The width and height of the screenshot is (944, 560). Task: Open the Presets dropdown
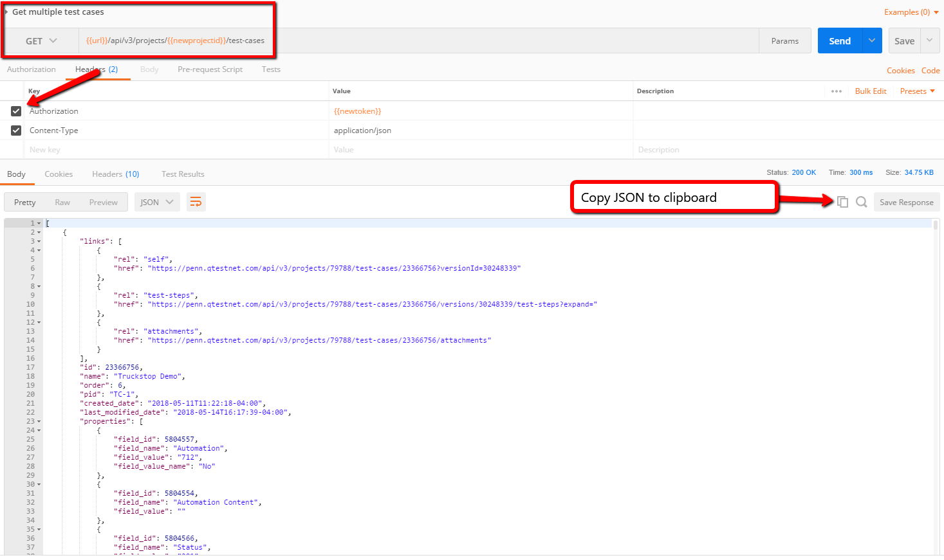[917, 91]
